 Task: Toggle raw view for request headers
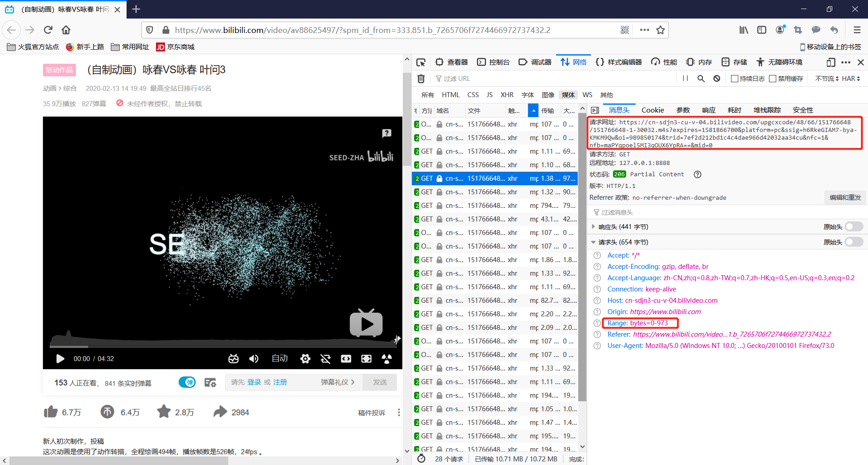854,242
